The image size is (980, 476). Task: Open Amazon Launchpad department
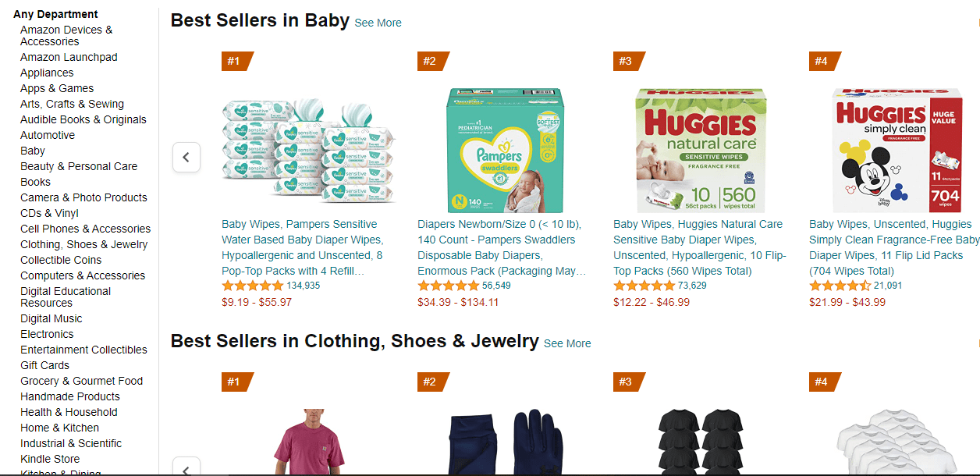(69, 57)
